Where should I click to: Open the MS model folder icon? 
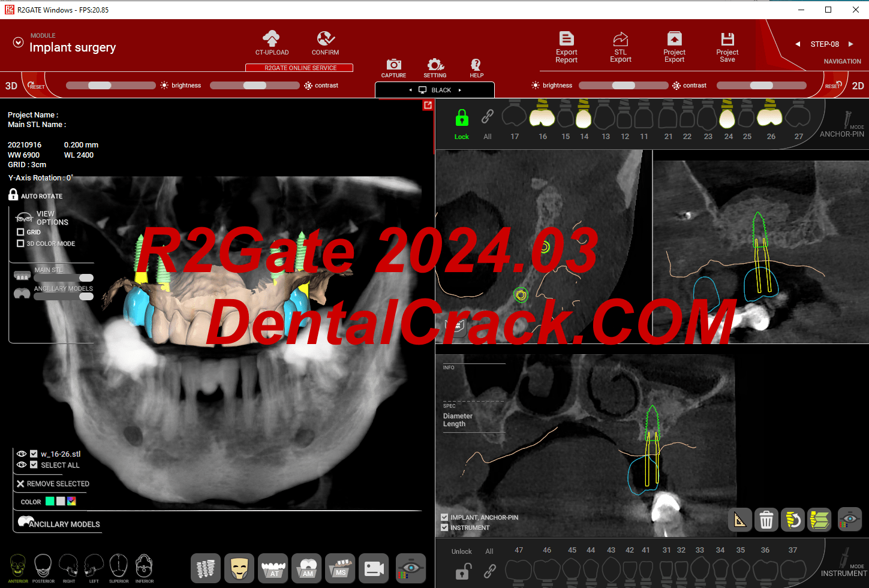[x=341, y=568]
